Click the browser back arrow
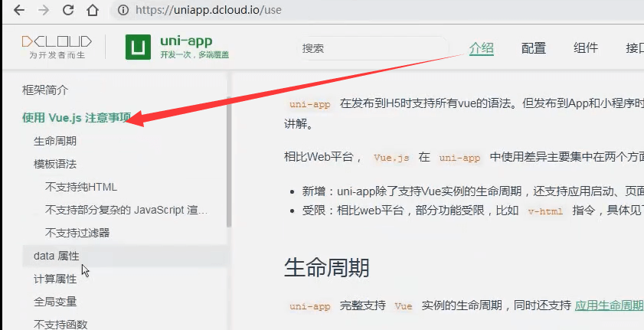 tap(19, 10)
